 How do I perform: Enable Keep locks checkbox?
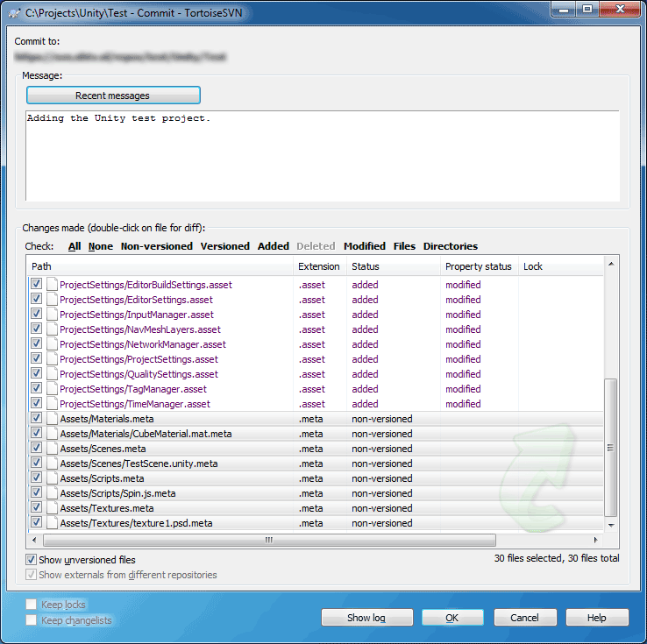point(31,604)
